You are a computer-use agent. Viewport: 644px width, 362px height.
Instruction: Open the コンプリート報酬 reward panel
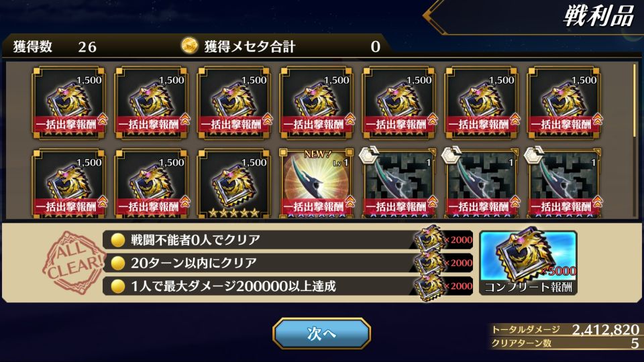click(528, 263)
